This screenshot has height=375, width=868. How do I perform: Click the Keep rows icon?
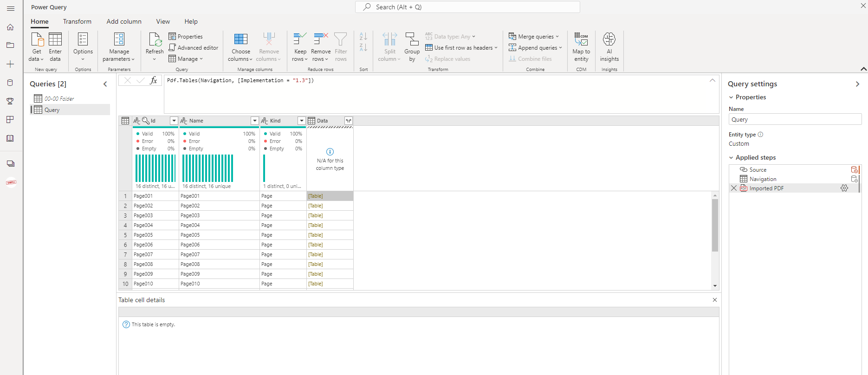pyautogui.click(x=300, y=39)
